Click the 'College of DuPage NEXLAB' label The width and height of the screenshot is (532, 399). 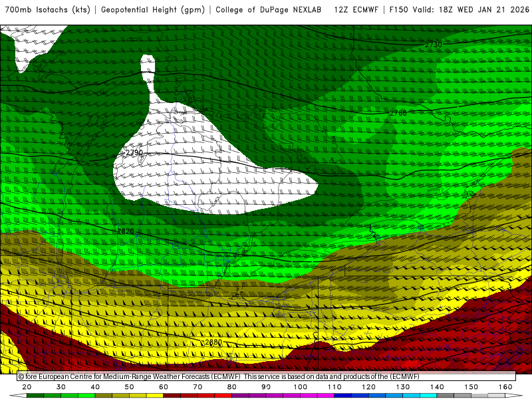[269, 10]
